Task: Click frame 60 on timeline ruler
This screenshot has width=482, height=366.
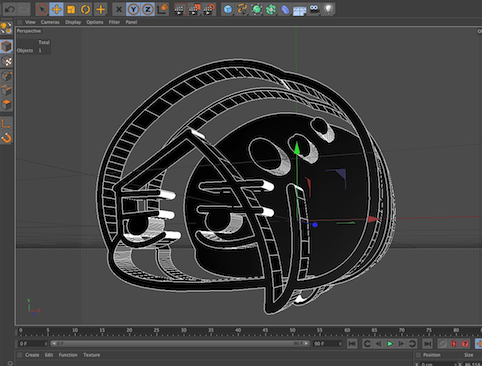Action: click(347, 331)
